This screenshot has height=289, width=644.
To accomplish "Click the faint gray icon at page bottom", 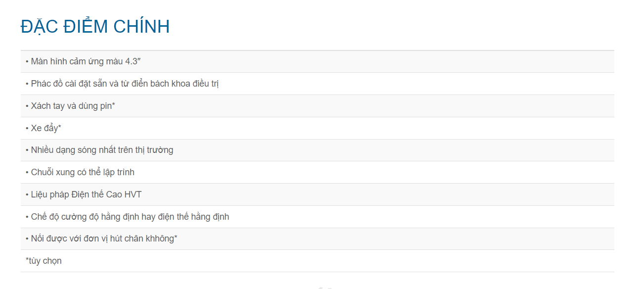I will [x=324, y=287].
